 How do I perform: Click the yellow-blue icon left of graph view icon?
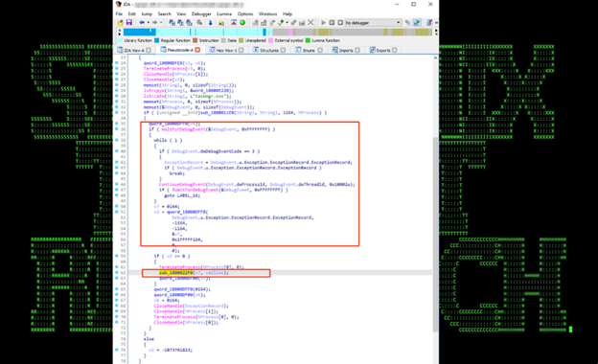220,23
